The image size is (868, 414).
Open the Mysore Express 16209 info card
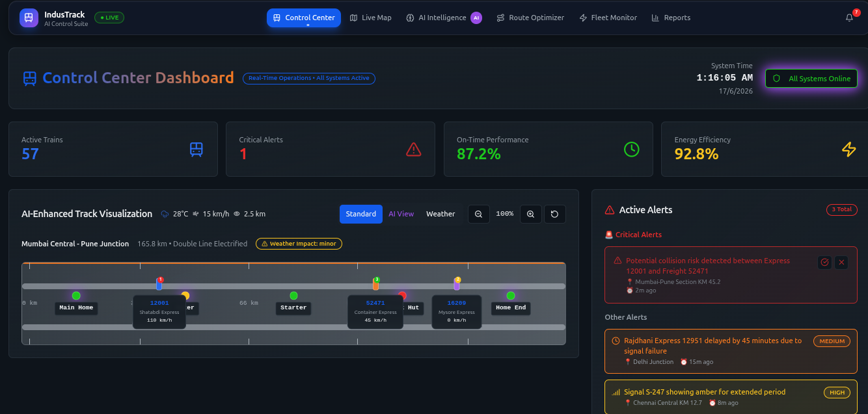pos(457,312)
